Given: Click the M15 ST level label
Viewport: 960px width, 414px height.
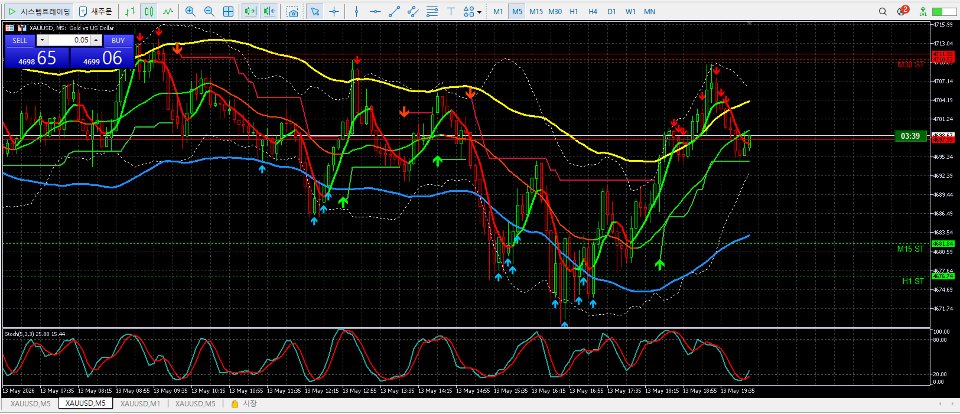Looking at the screenshot, I should (x=910, y=249).
